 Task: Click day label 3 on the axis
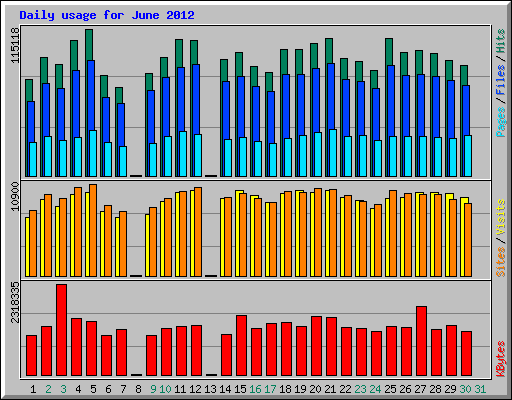click(63, 389)
